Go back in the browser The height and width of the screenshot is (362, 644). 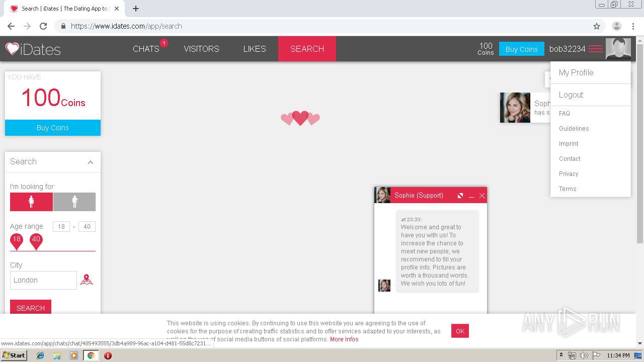(11, 26)
